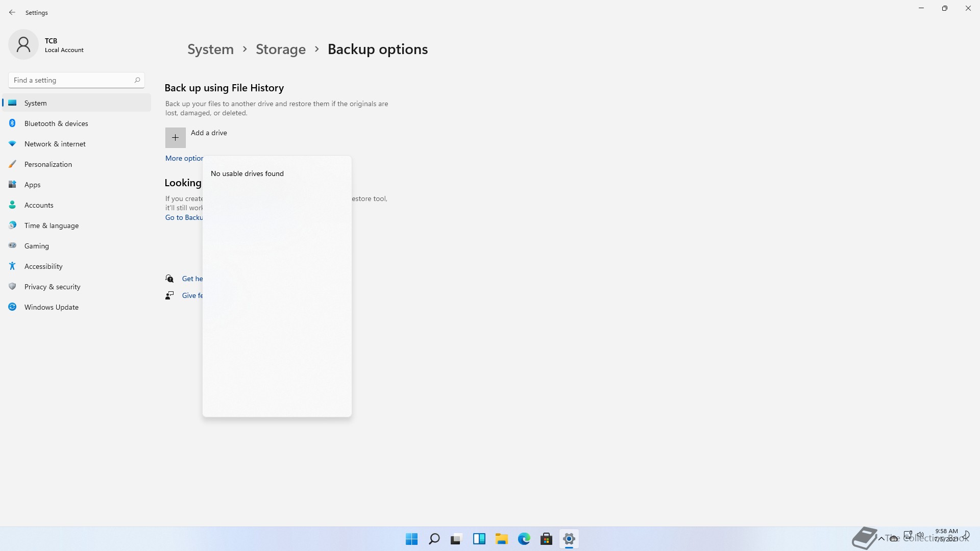The image size is (980, 551).
Task: Click the Add a drive label
Action: coord(209,133)
